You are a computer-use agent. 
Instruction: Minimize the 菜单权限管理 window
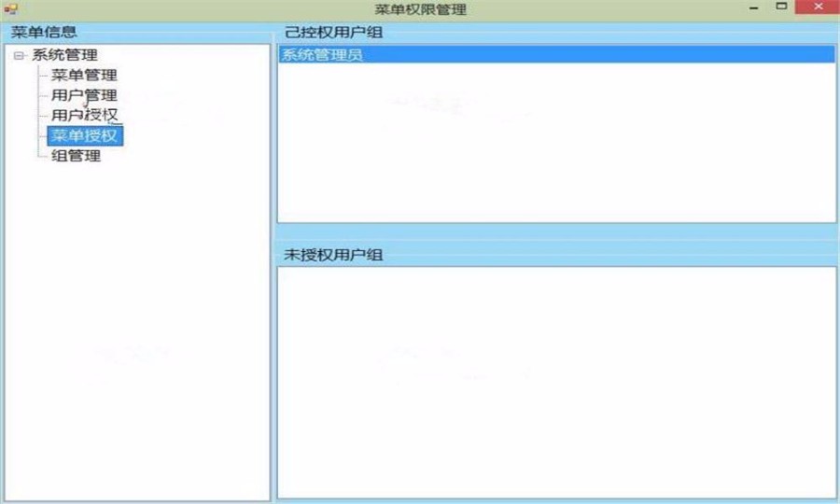tap(753, 8)
